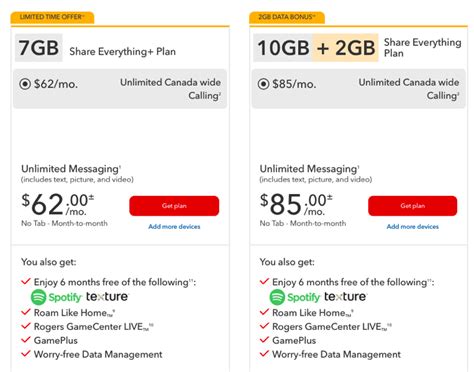Click checkmark next to Roam Like Home, 10GB plan
Image resolution: width=474 pixels, height=372 pixels.
click(264, 312)
